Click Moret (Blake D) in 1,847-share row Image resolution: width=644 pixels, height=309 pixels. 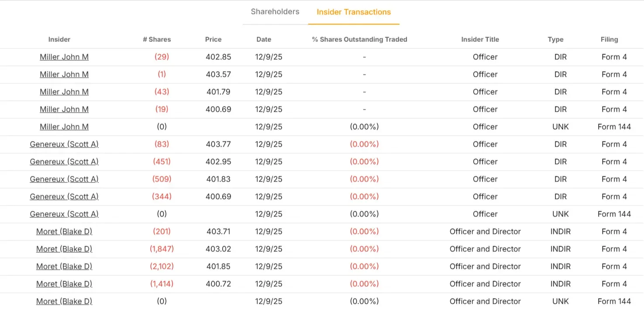[64, 249]
